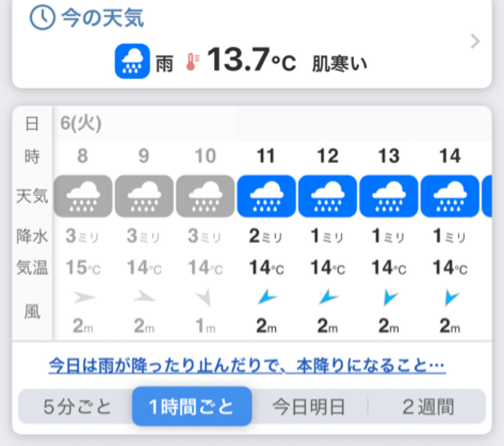
Task: Select the gray rain icon for 10 o'clock
Action: [205, 196]
